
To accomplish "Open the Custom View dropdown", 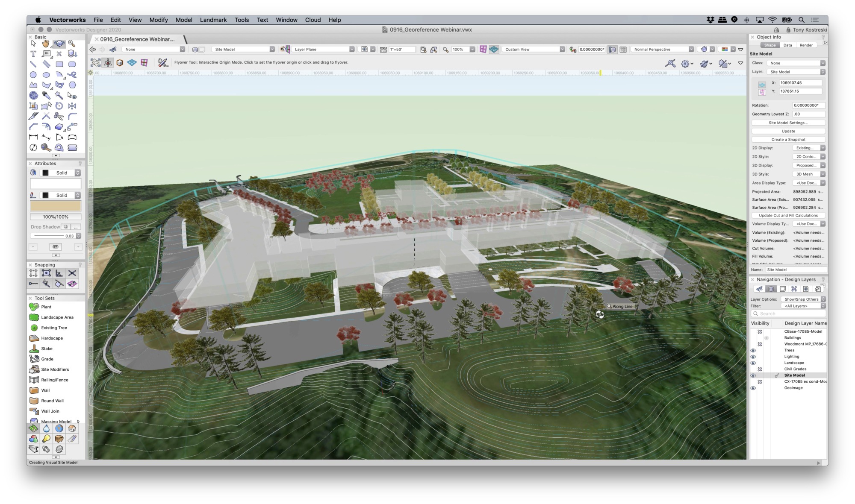I will tap(533, 49).
